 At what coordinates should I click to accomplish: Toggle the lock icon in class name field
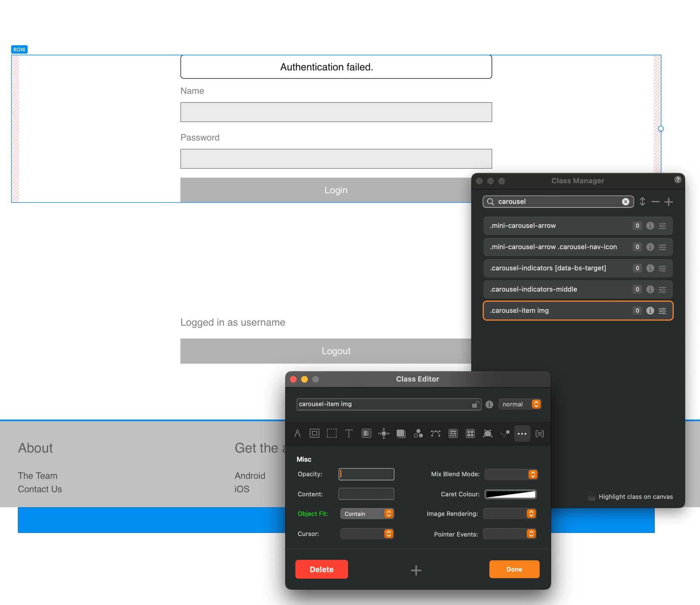pyautogui.click(x=475, y=404)
